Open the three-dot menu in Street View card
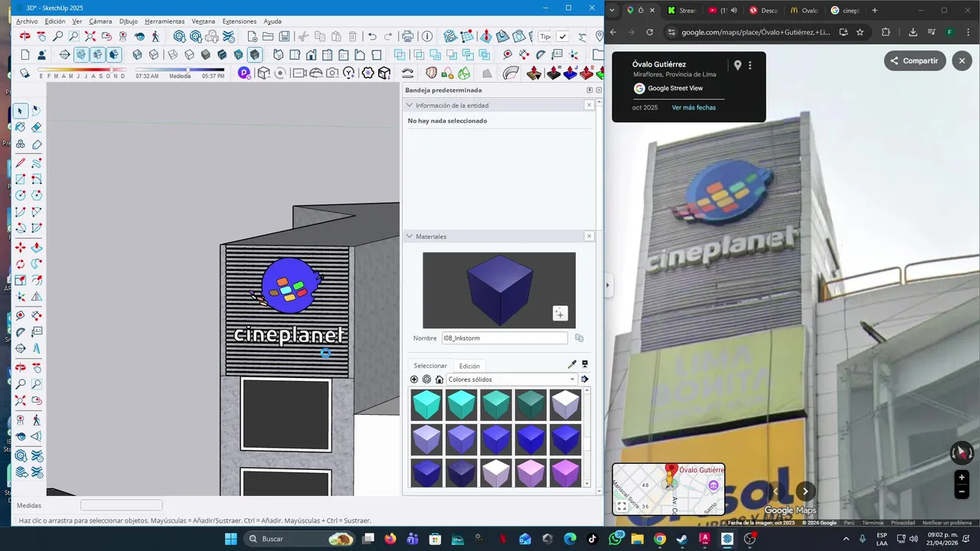980x551 pixels. pos(750,66)
